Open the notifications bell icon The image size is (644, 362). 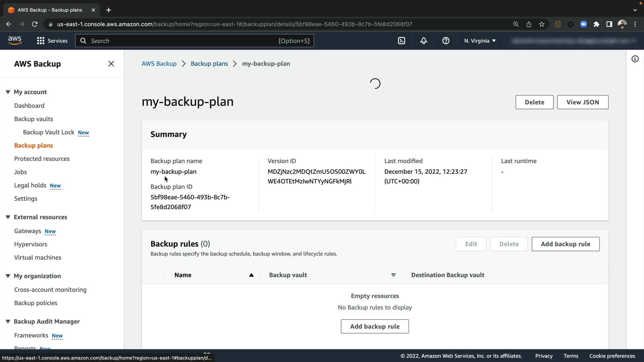point(424,41)
